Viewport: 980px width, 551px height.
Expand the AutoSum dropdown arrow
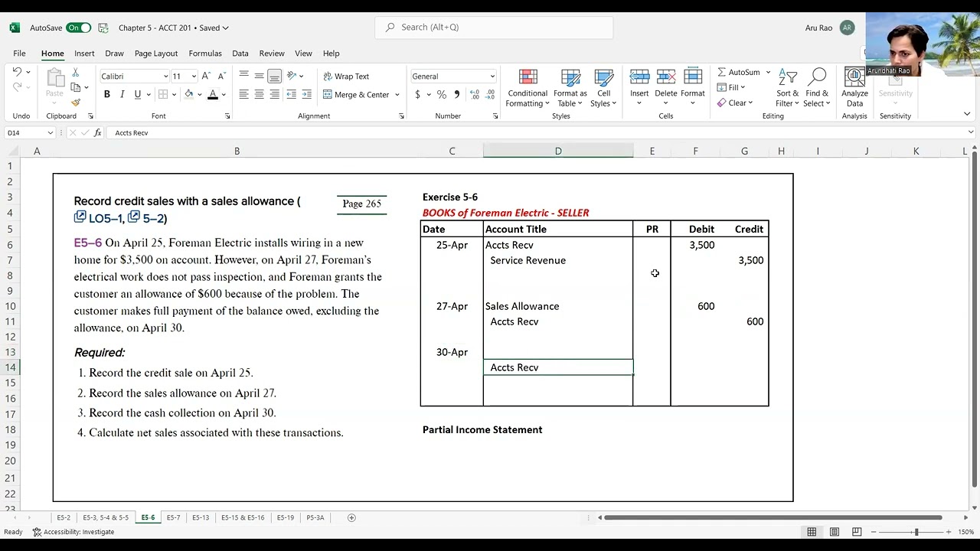pyautogui.click(x=768, y=72)
